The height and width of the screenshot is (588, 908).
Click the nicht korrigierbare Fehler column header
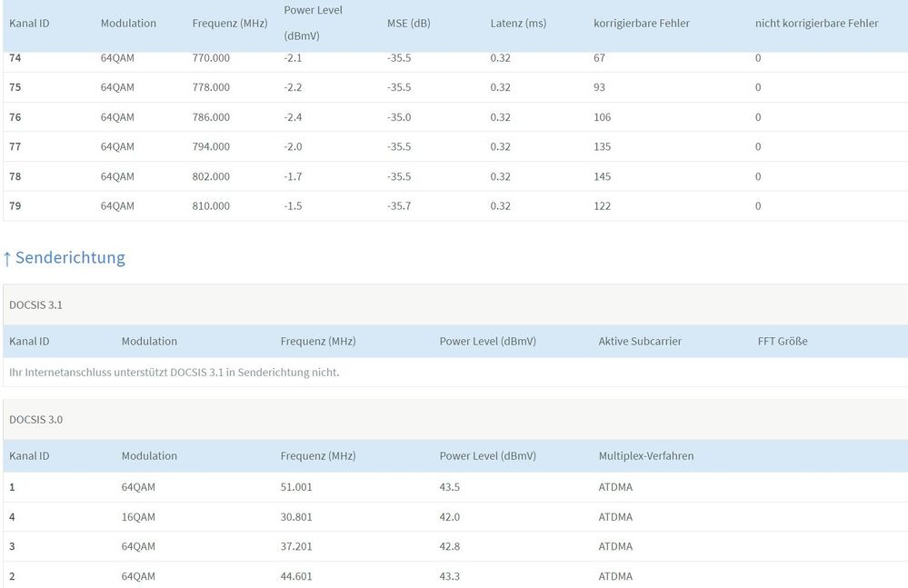tap(816, 24)
